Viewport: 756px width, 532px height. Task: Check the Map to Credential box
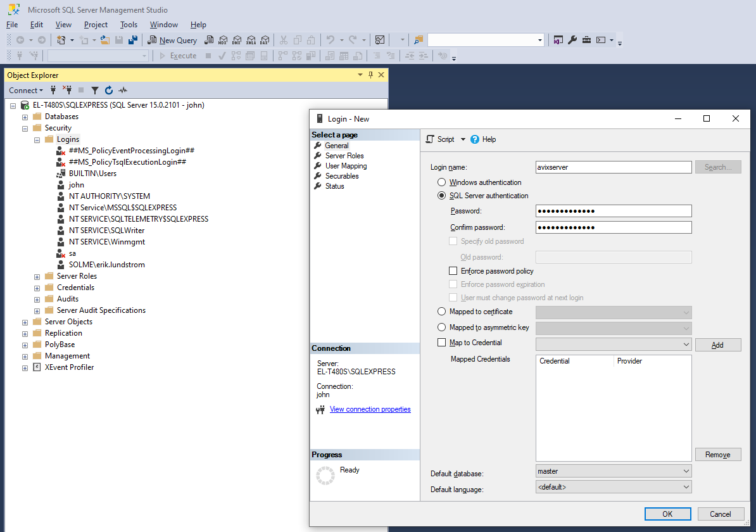point(442,343)
